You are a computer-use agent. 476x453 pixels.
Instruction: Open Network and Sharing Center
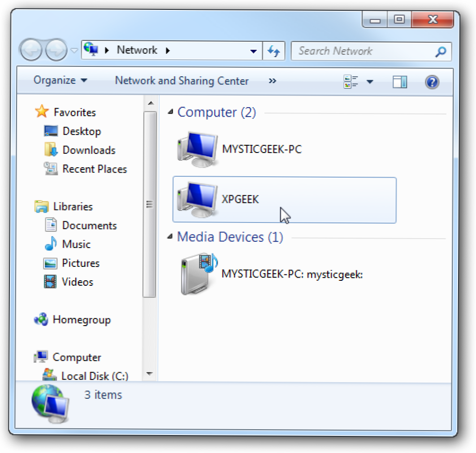[182, 81]
